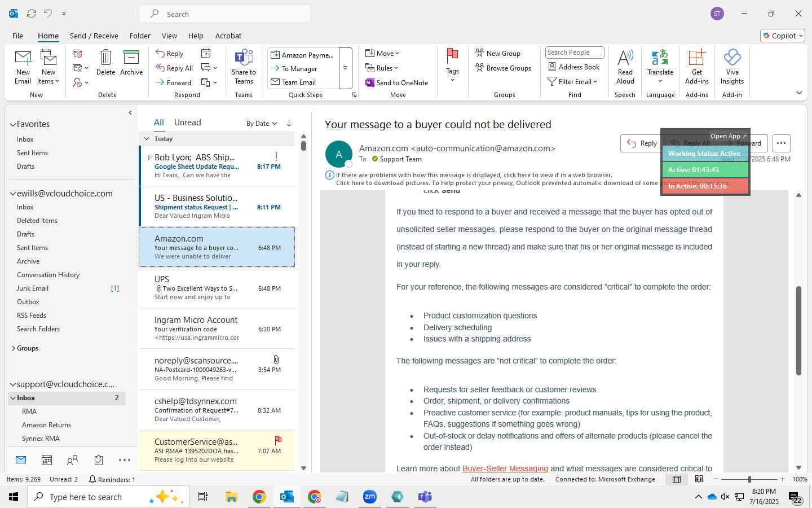Start Read Aloud
The height and width of the screenshot is (508, 812).
625,67
